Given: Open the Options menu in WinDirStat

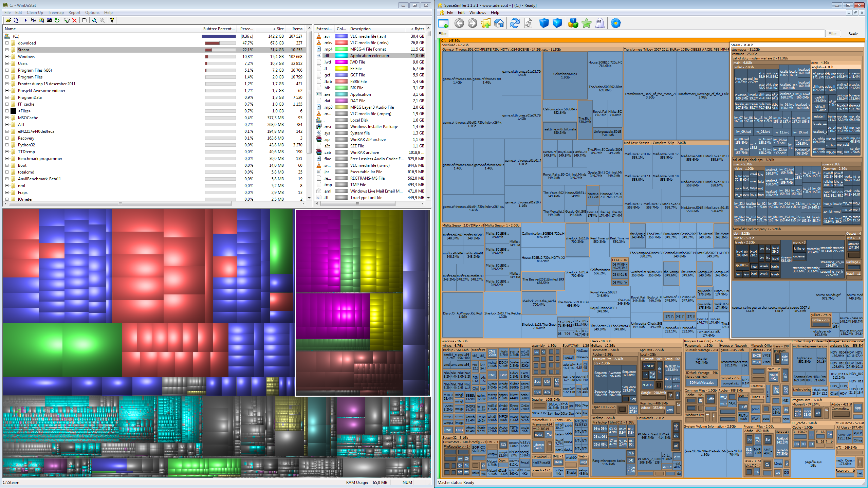Looking at the screenshot, I should [92, 13].
